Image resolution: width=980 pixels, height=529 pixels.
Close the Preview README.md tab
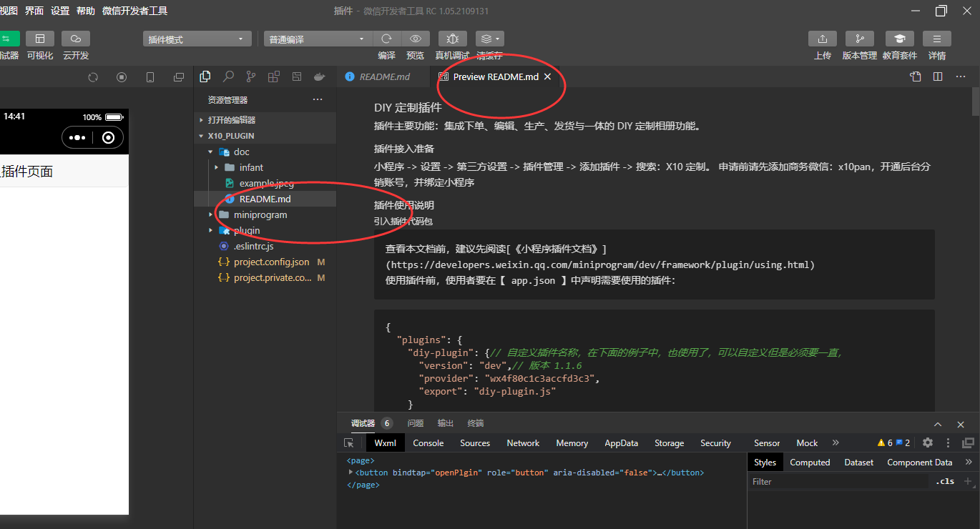[547, 76]
